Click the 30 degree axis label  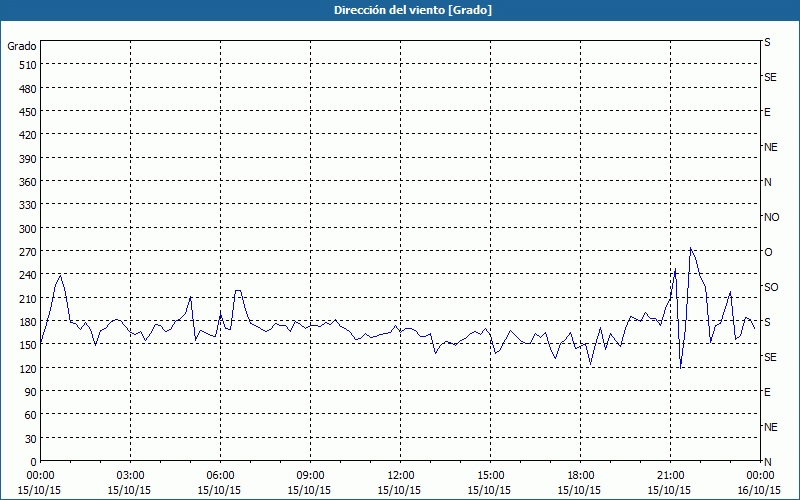pyautogui.click(x=31, y=439)
